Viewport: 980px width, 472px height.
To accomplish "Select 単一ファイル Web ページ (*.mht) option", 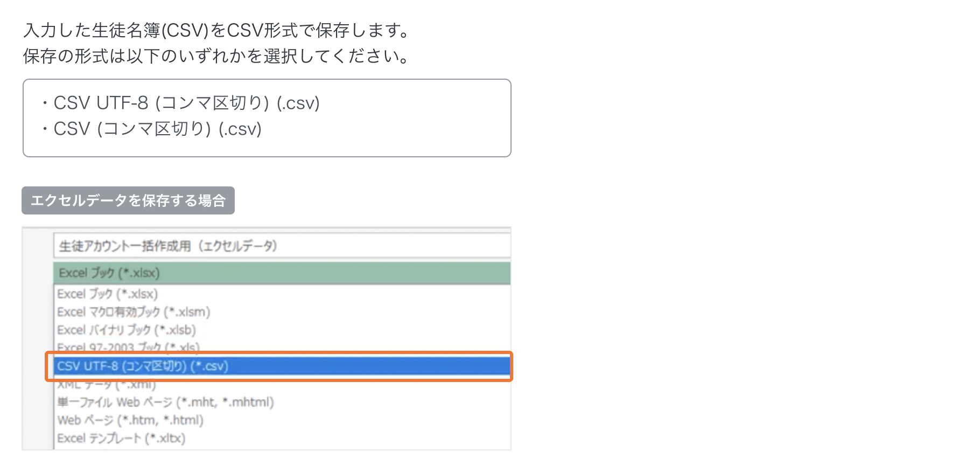I will pos(165,402).
